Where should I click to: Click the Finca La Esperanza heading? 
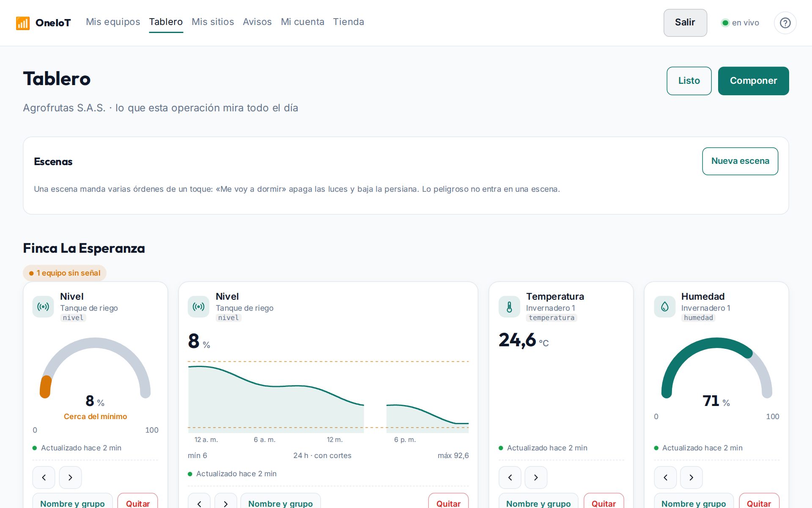[84, 248]
